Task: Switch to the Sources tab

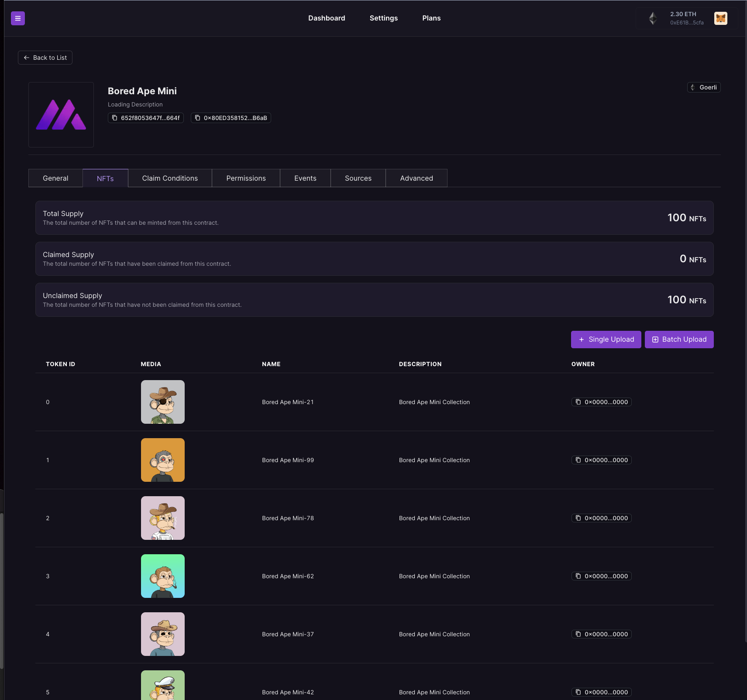Action: (x=358, y=178)
